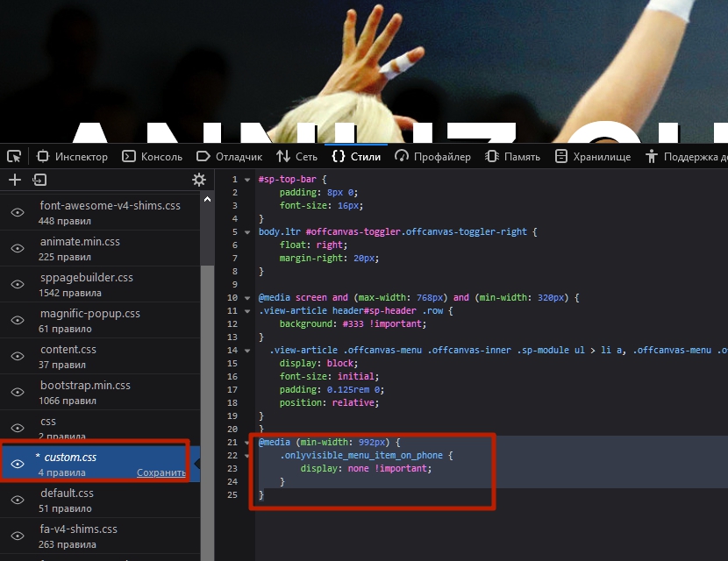Viewport: 728px width, 561px height.
Task: Click the import stylesheet icon
Action: (39, 180)
